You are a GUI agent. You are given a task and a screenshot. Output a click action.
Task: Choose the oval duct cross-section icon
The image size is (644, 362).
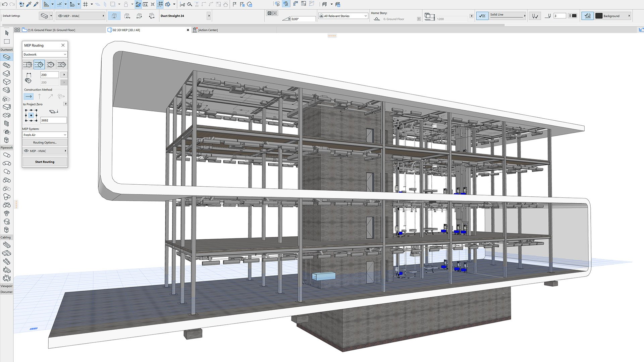point(51,64)
